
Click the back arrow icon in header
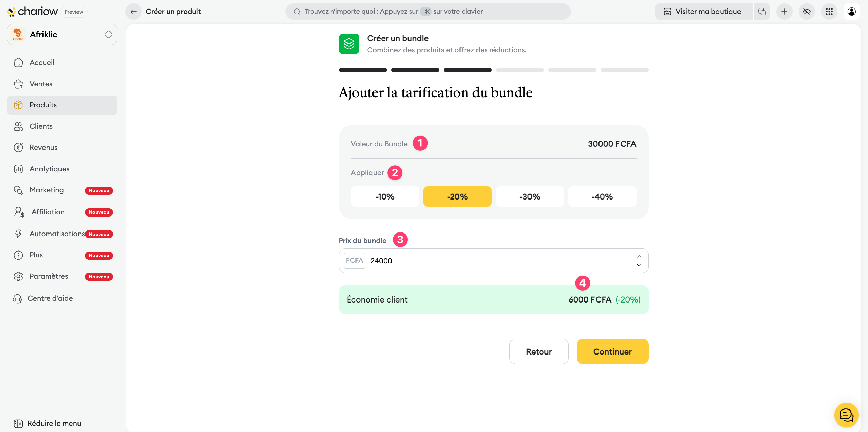(x=134, y=12)
